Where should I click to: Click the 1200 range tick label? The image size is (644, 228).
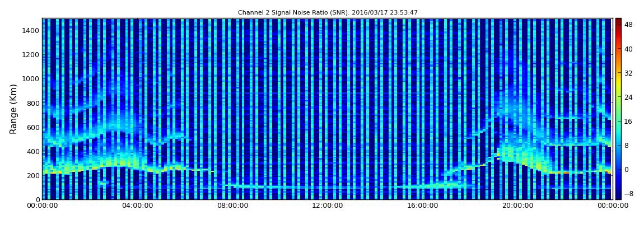pyautogui.click(x=31, y=55)
